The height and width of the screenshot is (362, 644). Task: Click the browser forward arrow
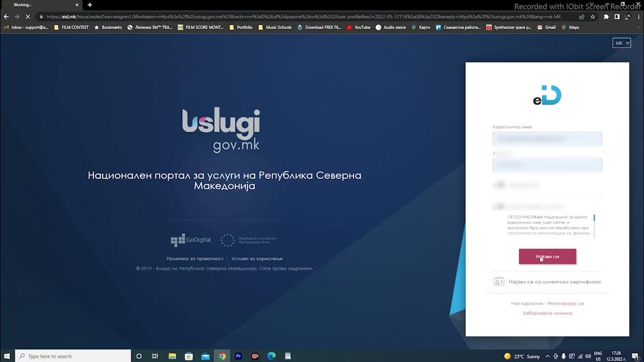pos(17,16)
